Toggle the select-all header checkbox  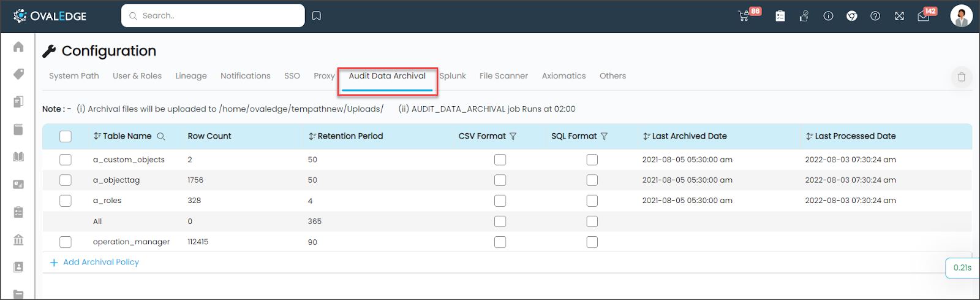click(x=66, y=136)
